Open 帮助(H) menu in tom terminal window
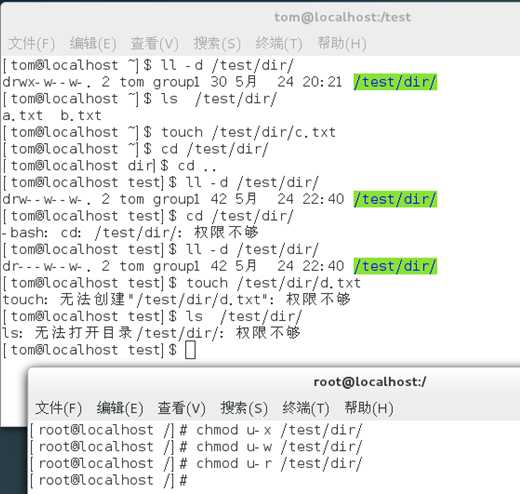The image size is (520, 494). (x=342, y=43)
